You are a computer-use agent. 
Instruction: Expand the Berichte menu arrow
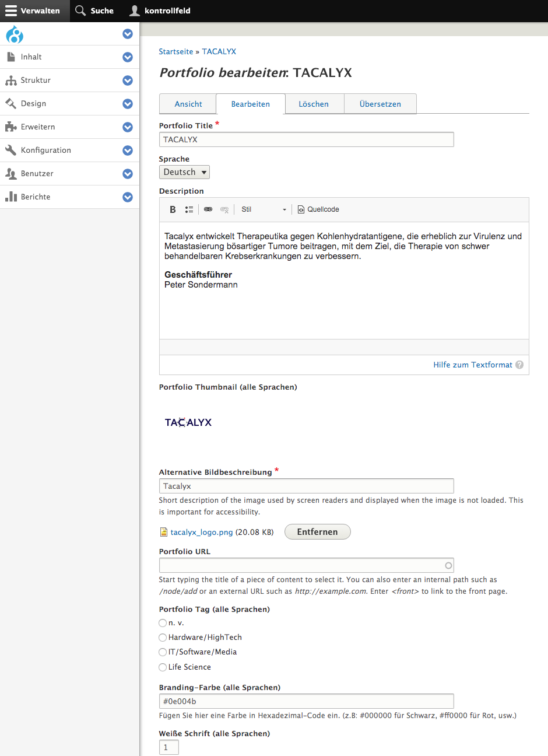tap(128, 197)
